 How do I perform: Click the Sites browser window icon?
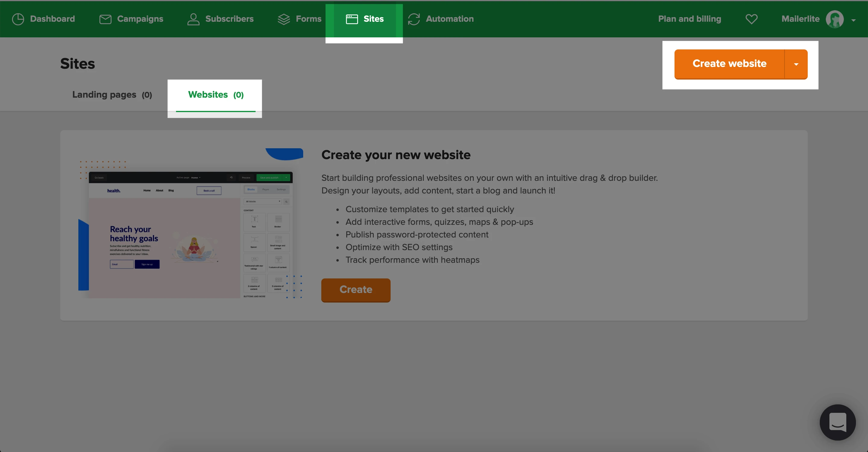coord(352,19)
